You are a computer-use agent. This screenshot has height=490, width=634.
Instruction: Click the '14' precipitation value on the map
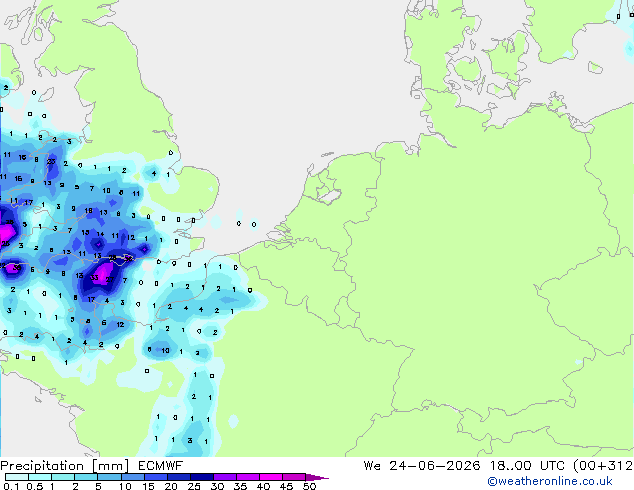point(100,234)
